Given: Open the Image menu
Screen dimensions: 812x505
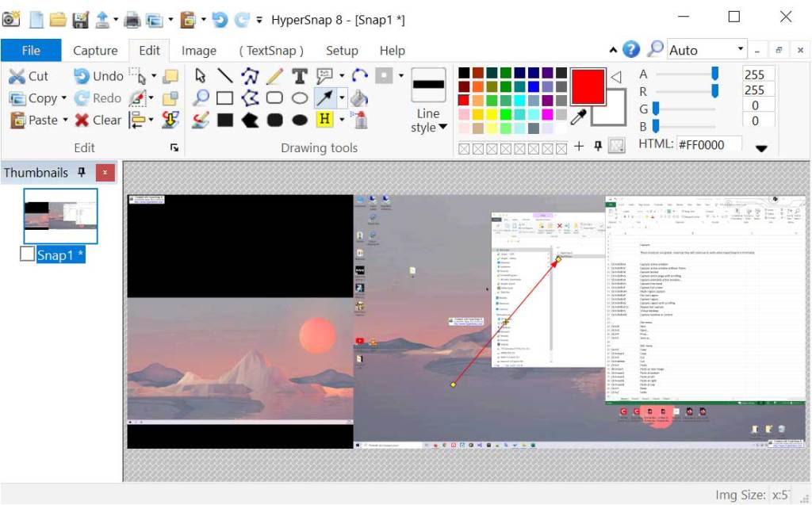Looking at the screenshot, I should pos(199,50).
